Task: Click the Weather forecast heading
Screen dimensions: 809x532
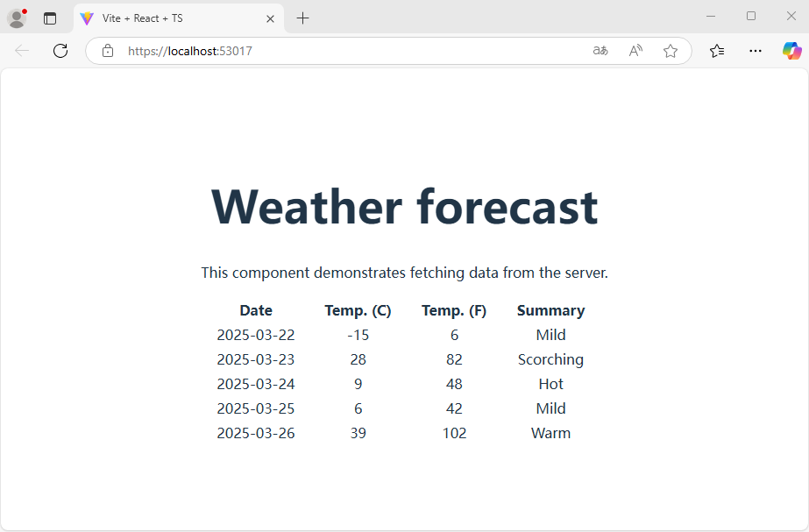Action: (x=405, y=208)
